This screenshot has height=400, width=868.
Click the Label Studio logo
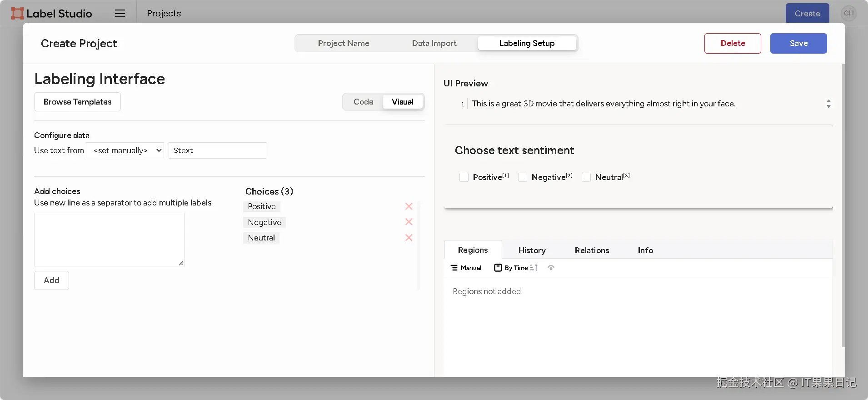pos(51,14)
